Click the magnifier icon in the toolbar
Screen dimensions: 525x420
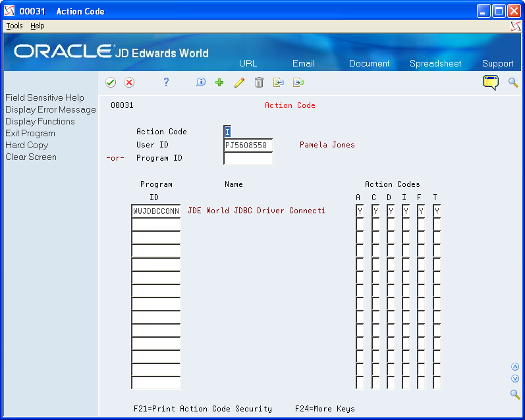pyautogui.click(x=513, y=82)
